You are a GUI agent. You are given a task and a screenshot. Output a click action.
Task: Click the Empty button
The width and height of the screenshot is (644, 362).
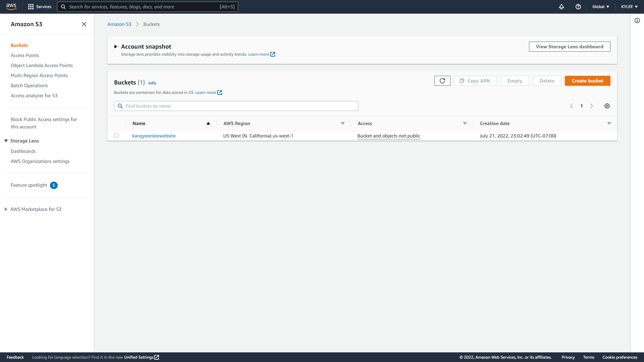click(x=515, y=81)
